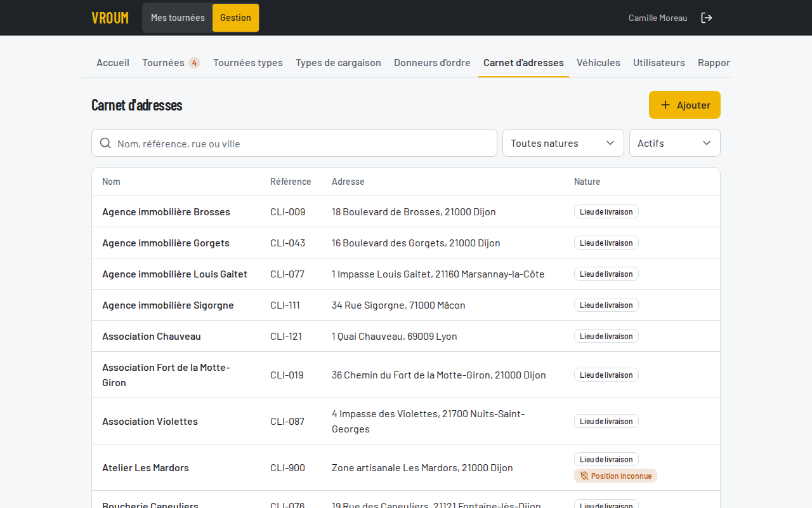
Task: Click the Adresse column header
Action: pos(348,182)
